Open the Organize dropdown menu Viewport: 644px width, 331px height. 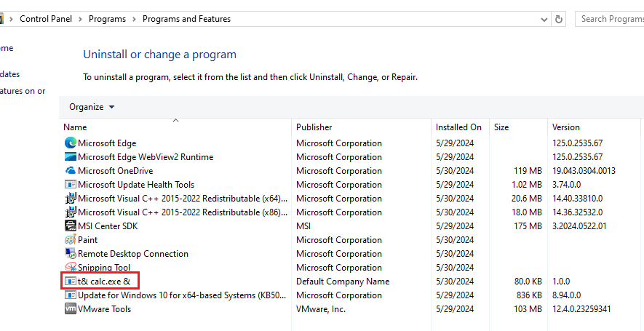point(92,107)
